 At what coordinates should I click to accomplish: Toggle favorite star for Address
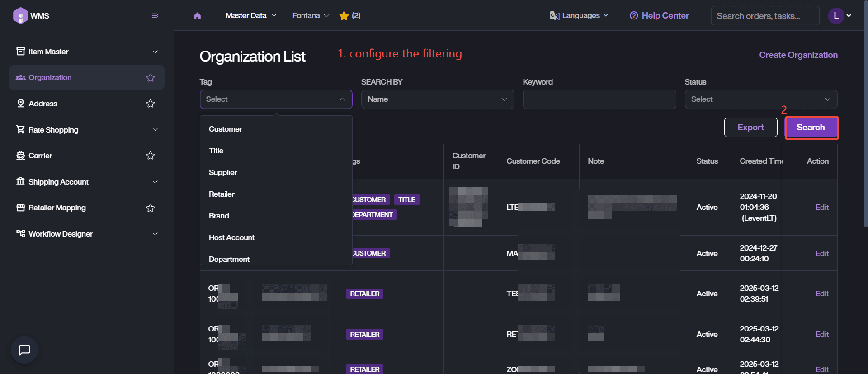pos(151,104)
